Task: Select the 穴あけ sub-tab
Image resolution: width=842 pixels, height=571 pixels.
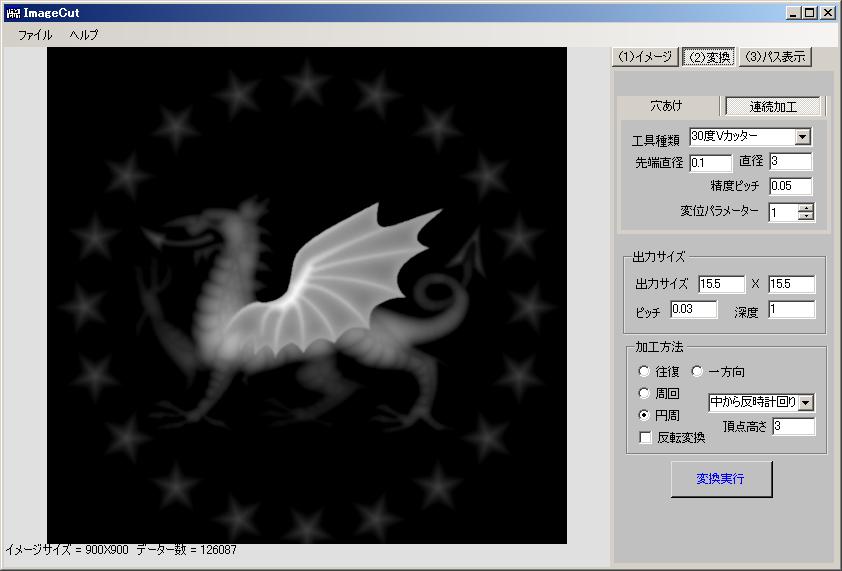Action: click(666, 106)
